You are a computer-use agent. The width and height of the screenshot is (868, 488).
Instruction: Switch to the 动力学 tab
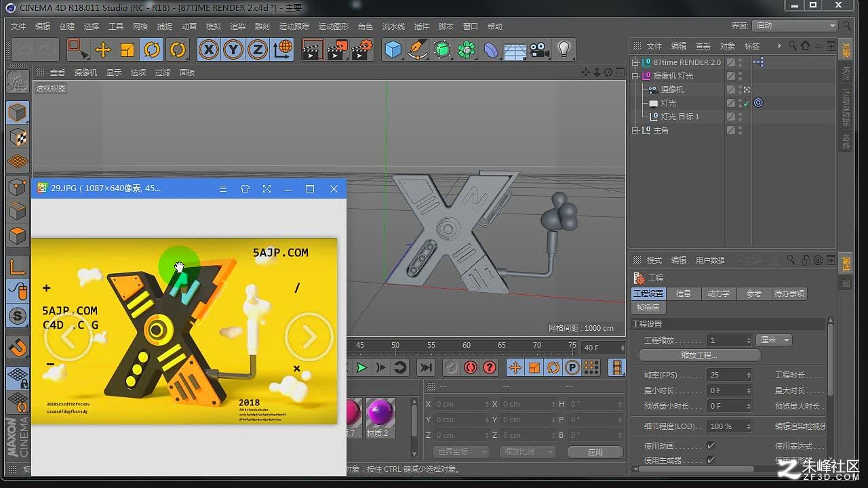718,293
